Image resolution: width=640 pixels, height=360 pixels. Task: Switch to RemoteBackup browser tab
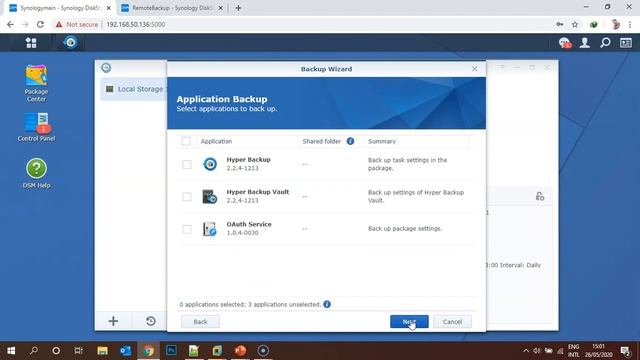[x=171, y=8]
